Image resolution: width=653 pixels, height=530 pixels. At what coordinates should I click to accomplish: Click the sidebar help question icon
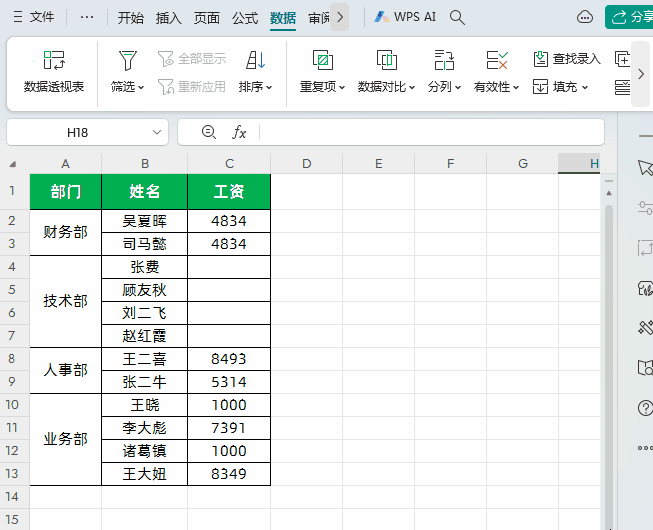(x=645, y=408)
